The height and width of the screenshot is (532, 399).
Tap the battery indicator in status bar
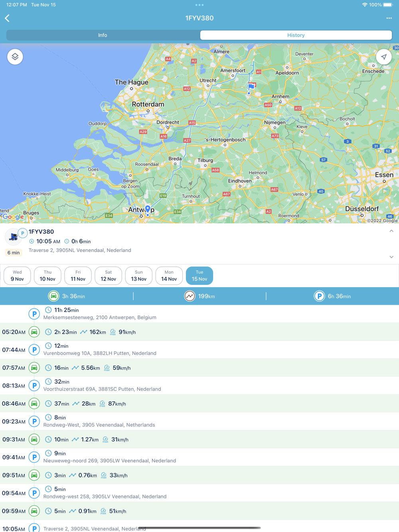coord(388,5)
